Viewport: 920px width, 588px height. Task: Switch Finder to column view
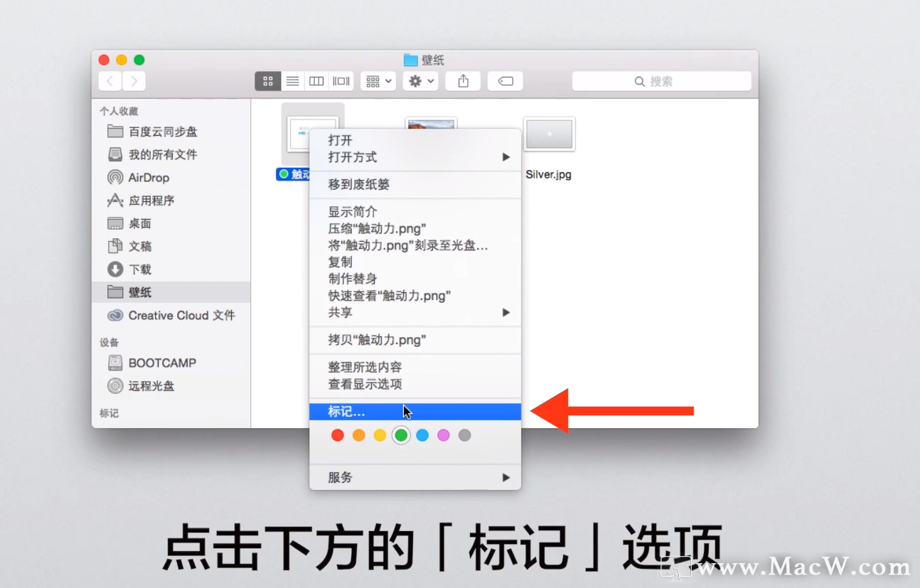click(x=316, y=81)
